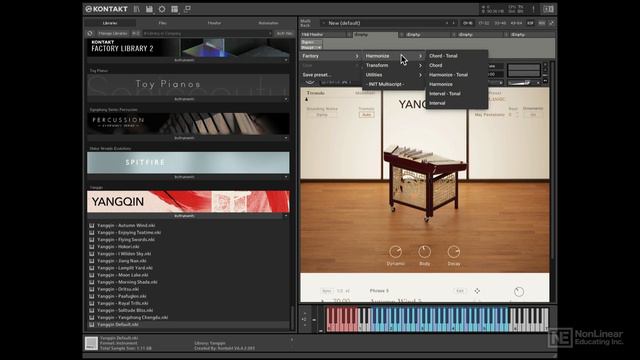Toggle the Auto tremolo button
Viewport: 640px width, 360px height.
366,115
